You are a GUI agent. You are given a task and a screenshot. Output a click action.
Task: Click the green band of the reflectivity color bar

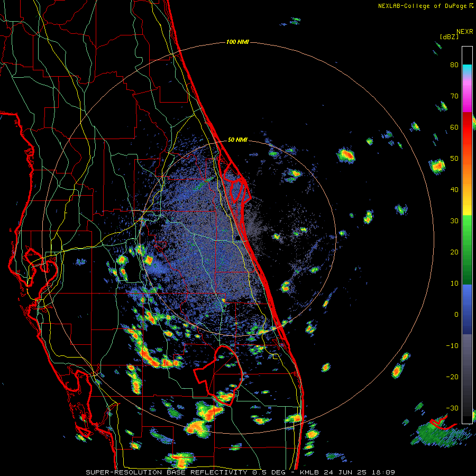[467, 250]
